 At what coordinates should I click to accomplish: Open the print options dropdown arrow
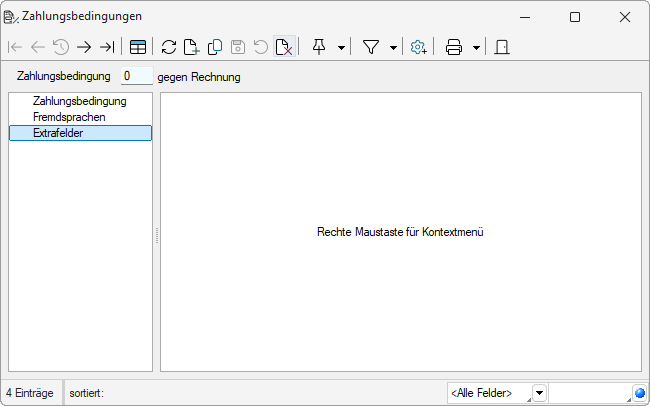coord(476,47)
